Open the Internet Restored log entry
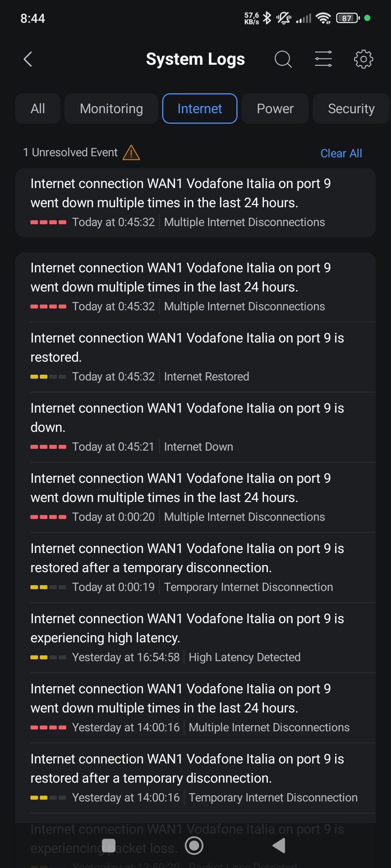 coord(195,357)
